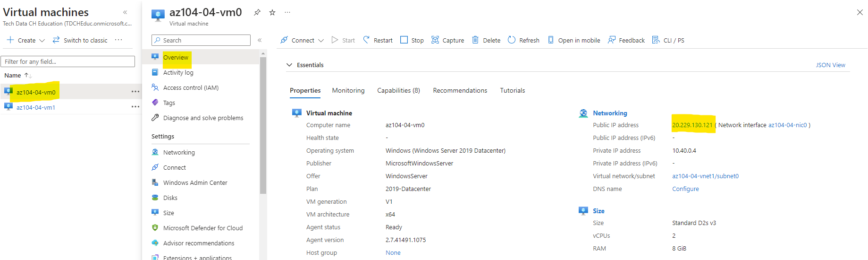868x260 pixels.
Task: Collapse the Virtual machines list panel
Action: click(x=125, y=12)
